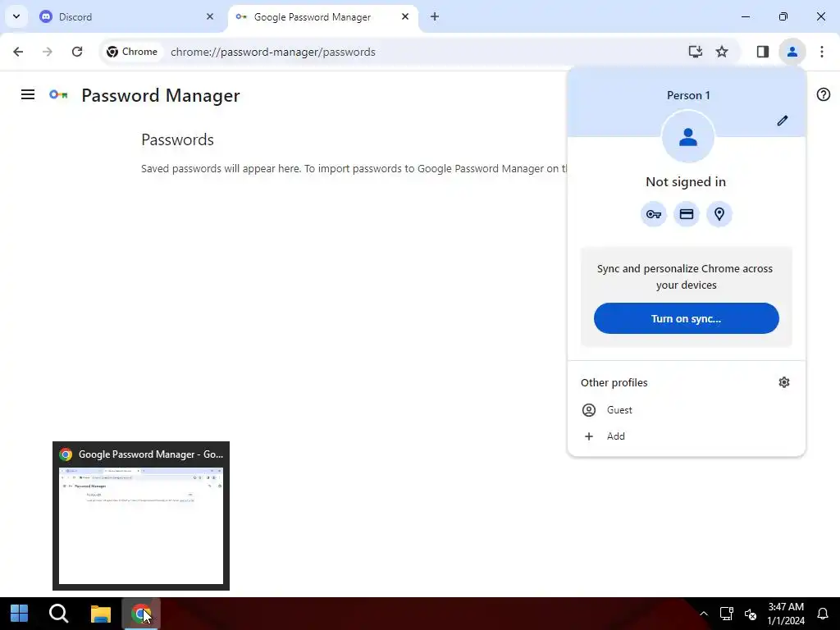Screen dimensions: 840x630
Task: Go back to previous page
Action: (18, 52)
